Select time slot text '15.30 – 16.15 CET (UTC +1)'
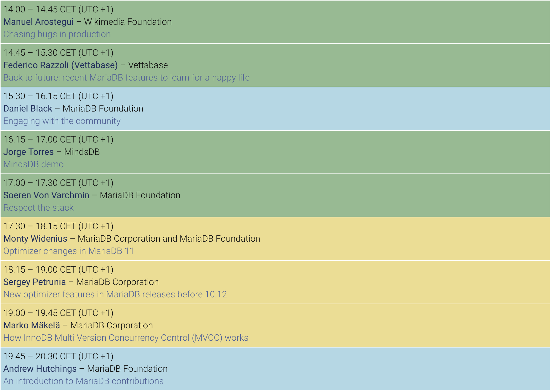Viewport: 551px width, 392px height. click(58, 96)
